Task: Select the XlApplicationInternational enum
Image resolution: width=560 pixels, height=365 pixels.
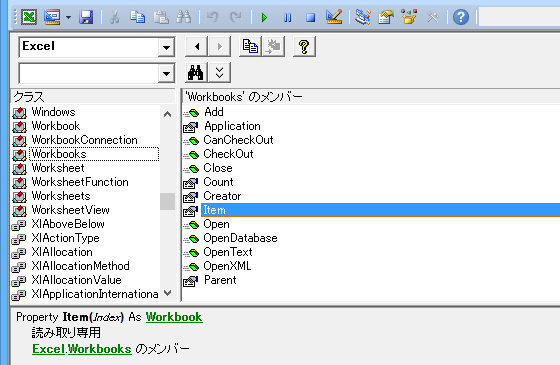Action: (x=95, y=294)
